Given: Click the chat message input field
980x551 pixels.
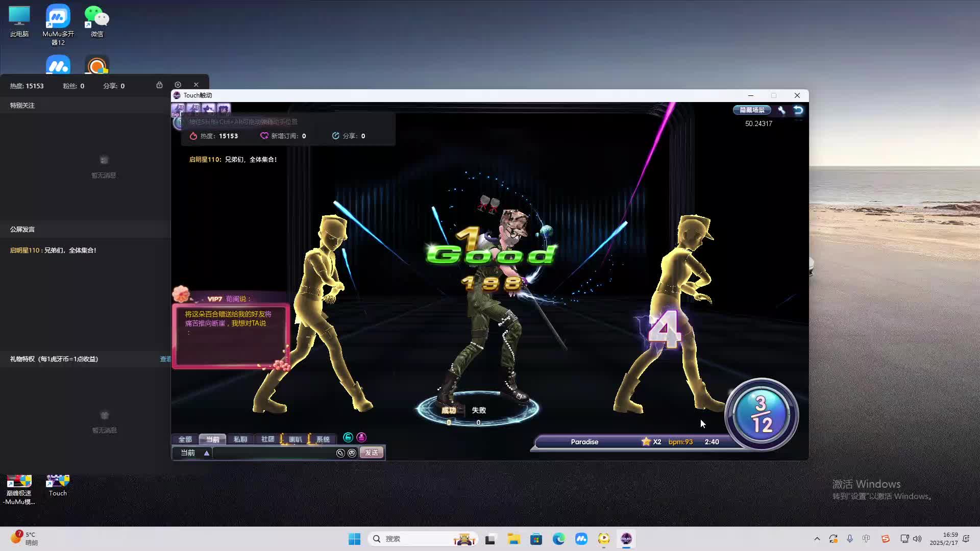Looking at the screenshot, I should [x=273, y=453].
